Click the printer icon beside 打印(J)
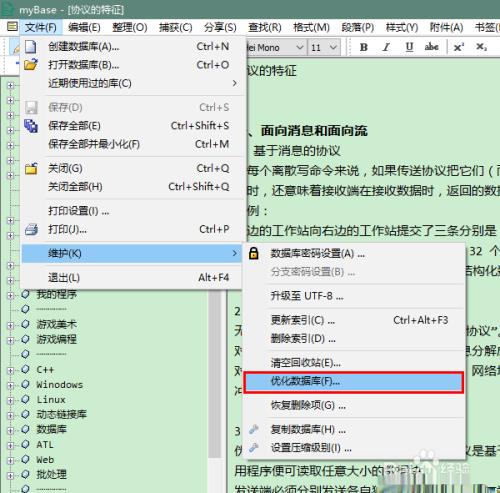This screenshot has height=493, width=500. [x=31, y=229]
